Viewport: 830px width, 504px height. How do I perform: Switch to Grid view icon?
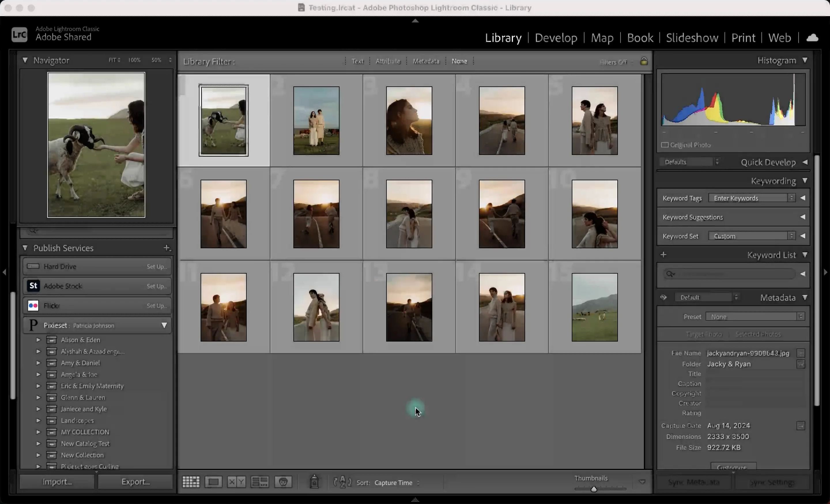pos(191,482)
